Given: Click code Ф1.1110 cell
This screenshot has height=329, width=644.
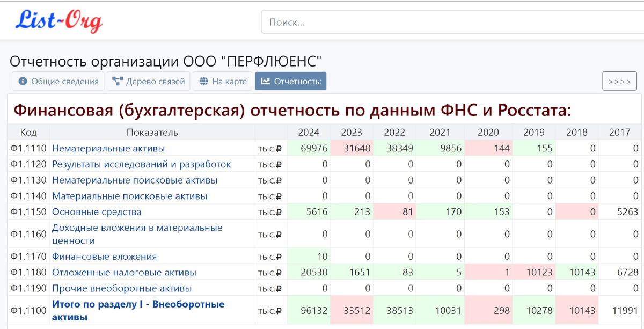Looking at the screenshot, I should coord(28,149).
